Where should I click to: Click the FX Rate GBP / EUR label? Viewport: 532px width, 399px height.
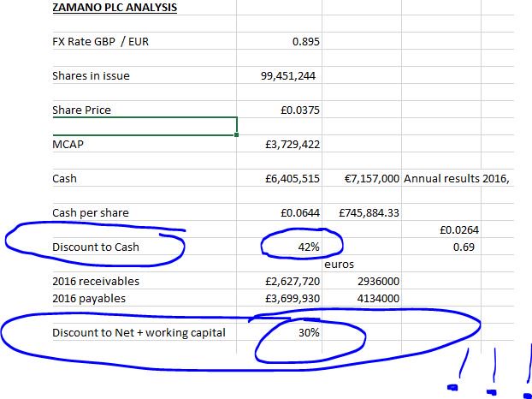pyautogui.click(x=100, y=41)
